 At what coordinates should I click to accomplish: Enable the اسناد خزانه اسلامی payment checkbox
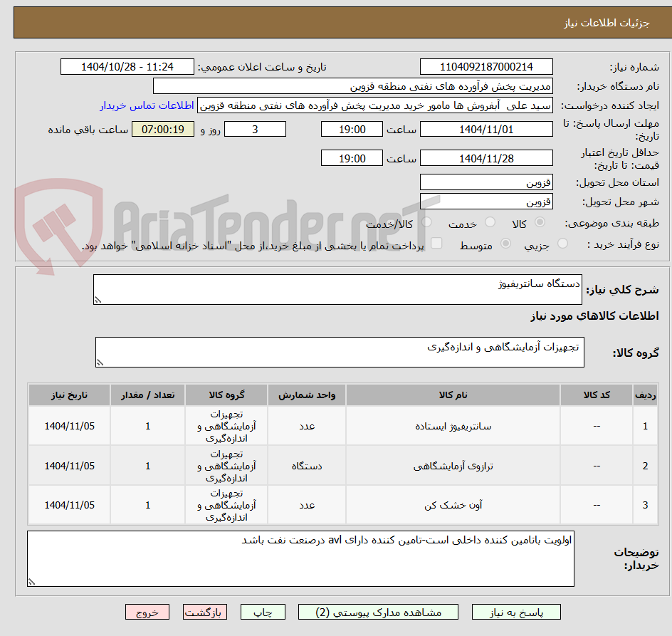coord(436,242)
